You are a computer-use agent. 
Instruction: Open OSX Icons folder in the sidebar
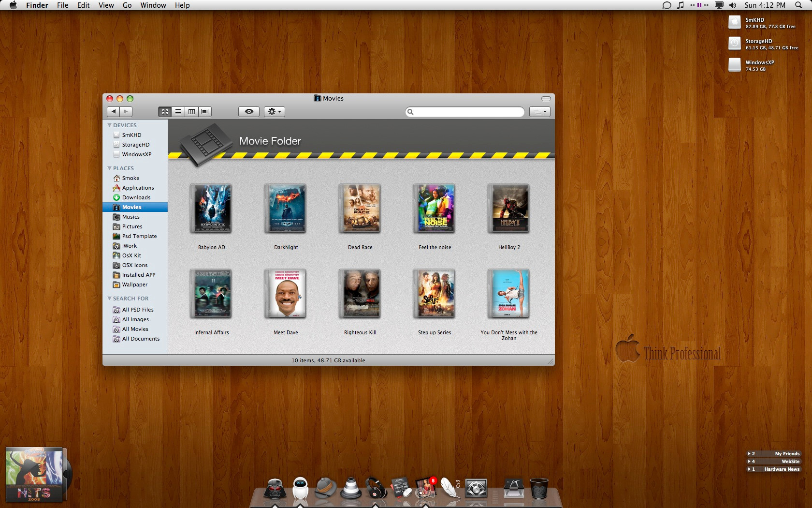(135, 265)
